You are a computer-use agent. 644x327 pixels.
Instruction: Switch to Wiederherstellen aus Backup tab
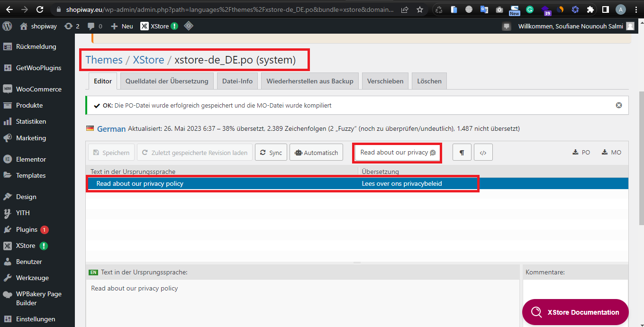tap(310, 81)
